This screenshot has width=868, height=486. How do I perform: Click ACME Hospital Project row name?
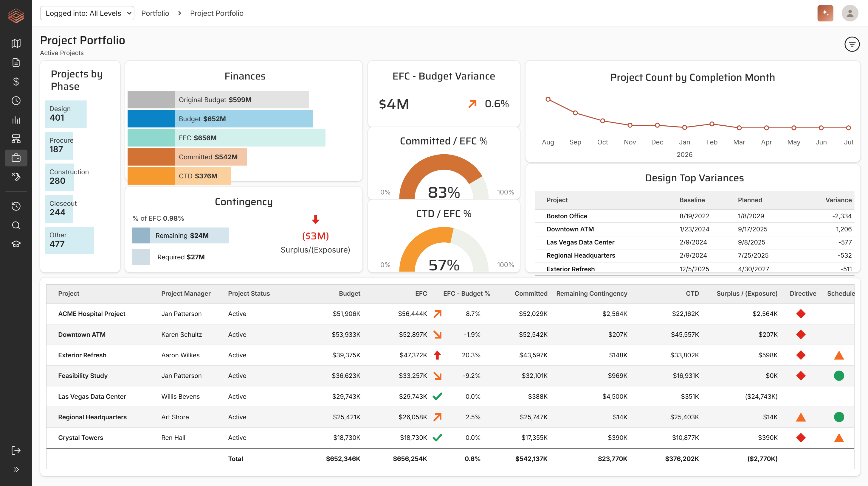pos(92,314)
